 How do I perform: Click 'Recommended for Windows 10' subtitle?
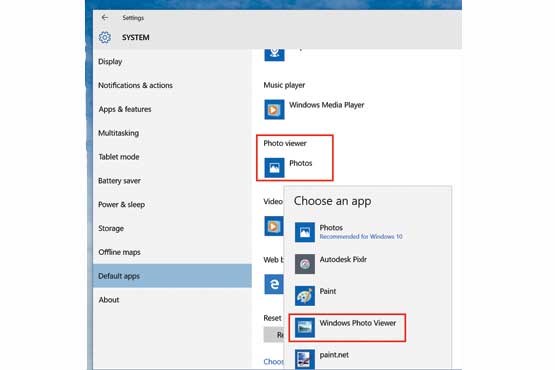coord(361,237)
